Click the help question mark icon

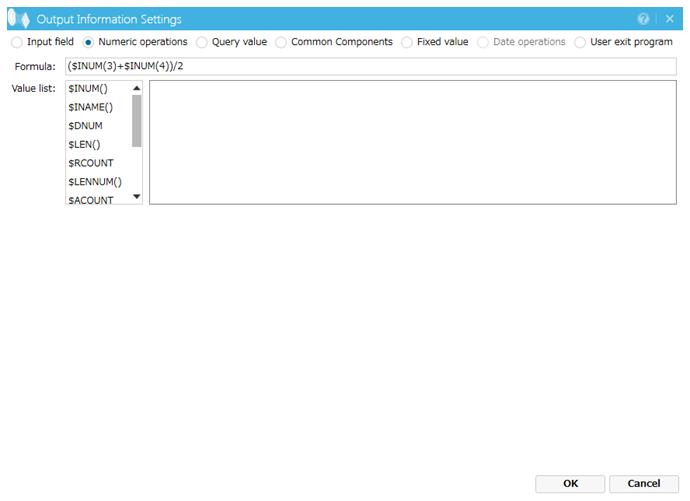click(644, 18)
